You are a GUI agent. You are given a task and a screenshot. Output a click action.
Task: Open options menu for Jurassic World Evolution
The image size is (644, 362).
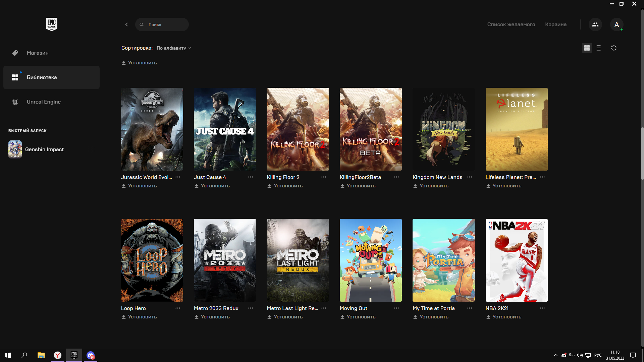click(178, 177)
